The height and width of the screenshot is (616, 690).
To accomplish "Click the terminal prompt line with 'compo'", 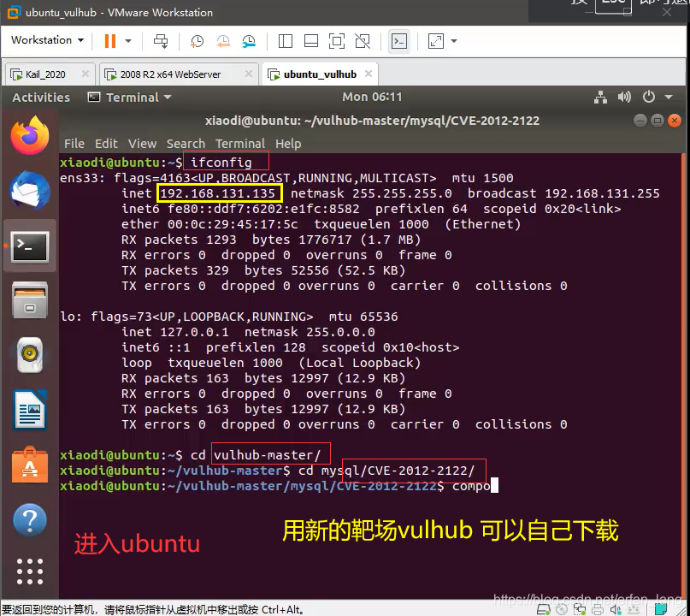I will 279,486.
